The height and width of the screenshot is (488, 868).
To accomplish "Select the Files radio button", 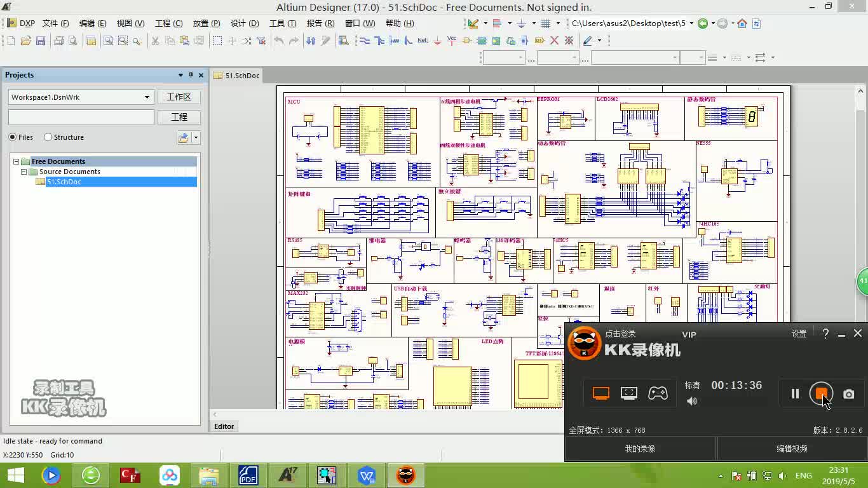I will pos(13,137).
